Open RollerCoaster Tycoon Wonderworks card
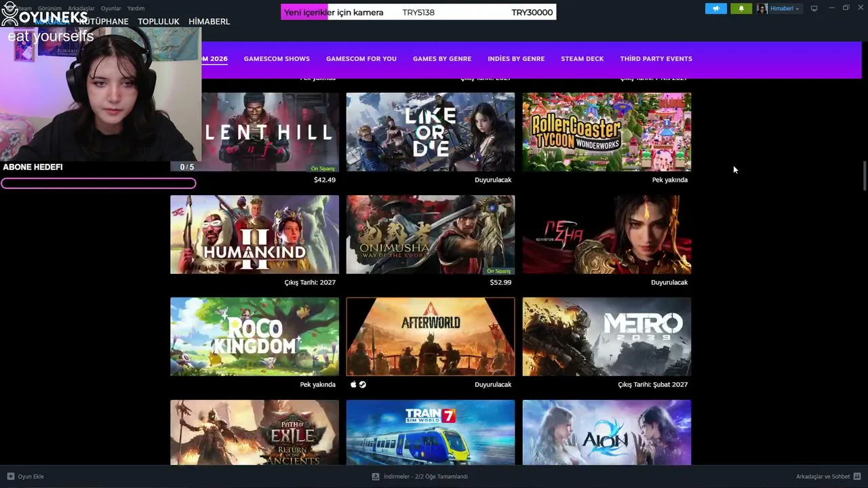868x488 pixels. click(x=607, y=132)
